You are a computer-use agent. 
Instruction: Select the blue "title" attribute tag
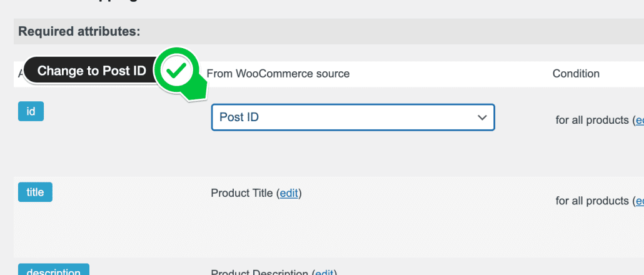click(x=35, y=192)
